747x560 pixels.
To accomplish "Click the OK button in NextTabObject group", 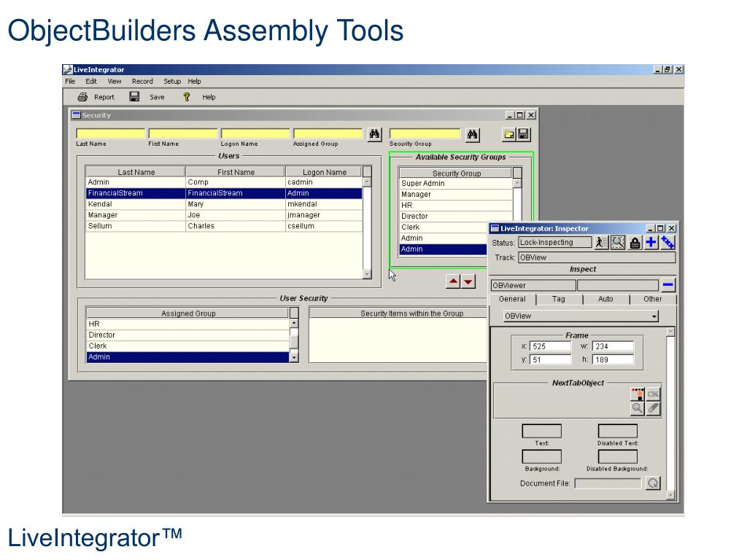I will 653,394.
